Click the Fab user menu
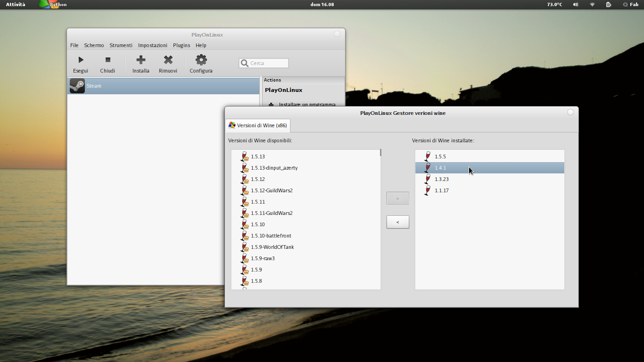 tap(631, 4)
